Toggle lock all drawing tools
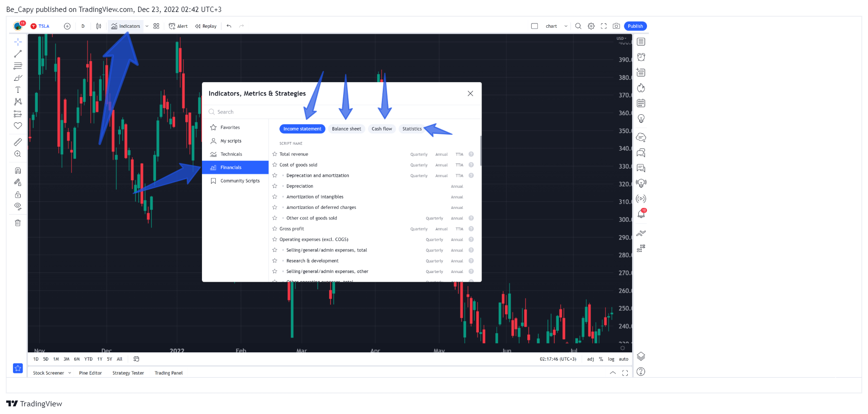The width and height of the screenshot is (868, 414). [x=18, y=195]
